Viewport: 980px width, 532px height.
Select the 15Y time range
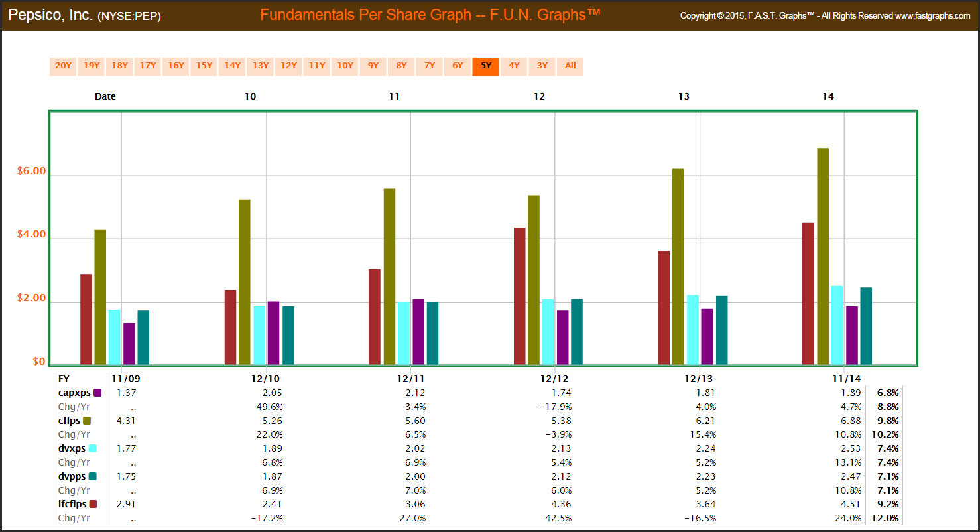[204, 66]
